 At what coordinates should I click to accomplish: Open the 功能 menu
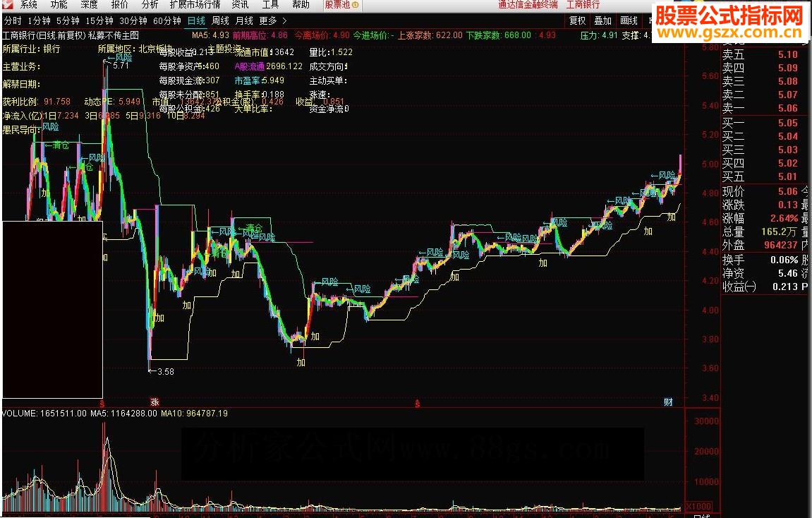(59, 5)
